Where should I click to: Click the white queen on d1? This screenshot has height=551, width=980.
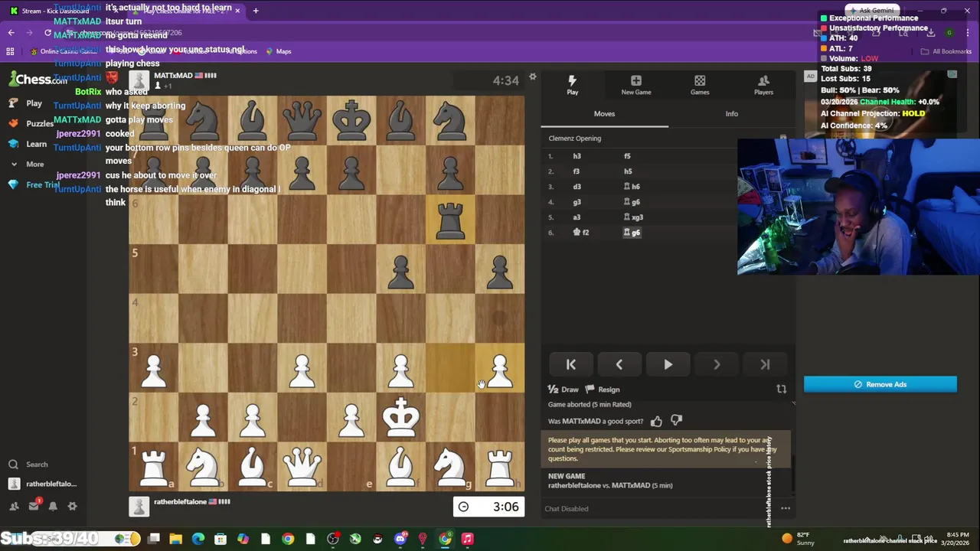tap(302, 466)
